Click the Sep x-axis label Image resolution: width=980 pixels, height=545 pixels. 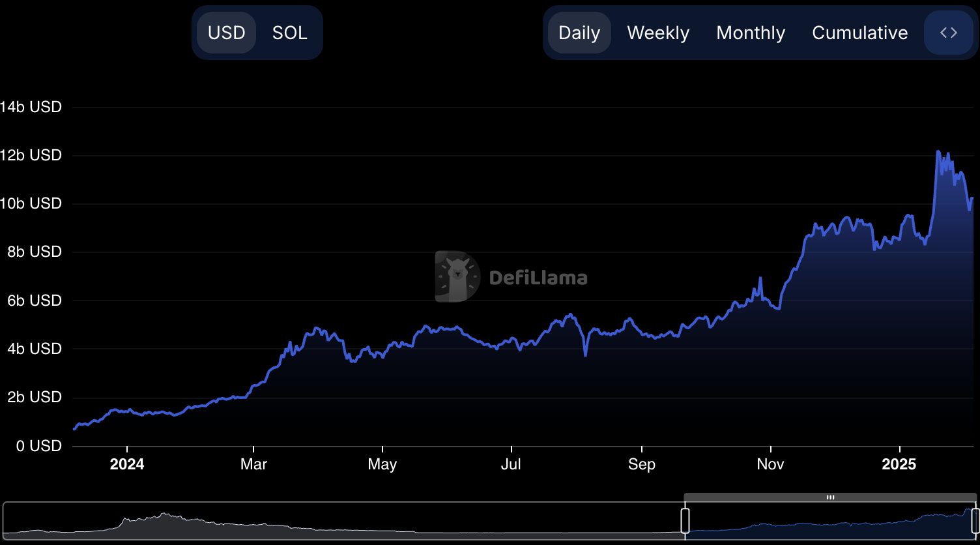coord(642,464)
